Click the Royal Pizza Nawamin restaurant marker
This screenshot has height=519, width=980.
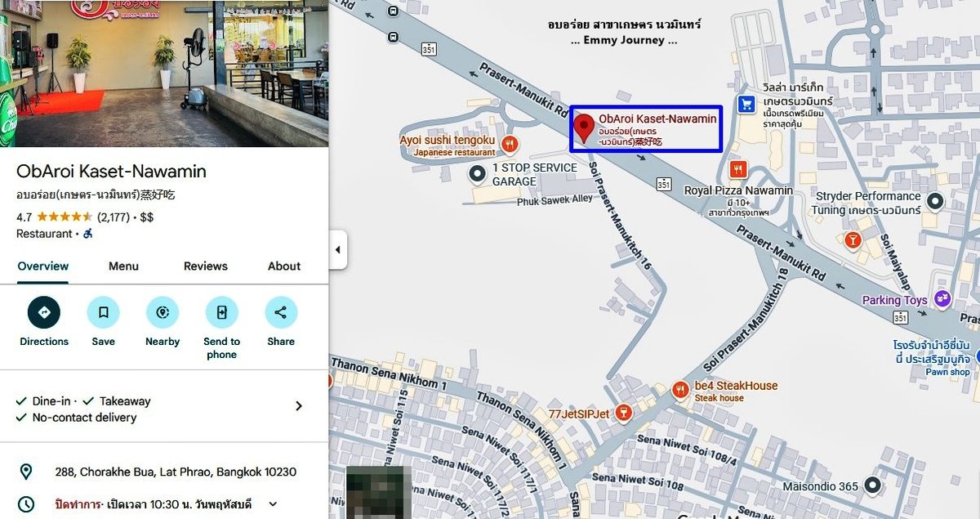pyautogui.click(x=738, y=169)
